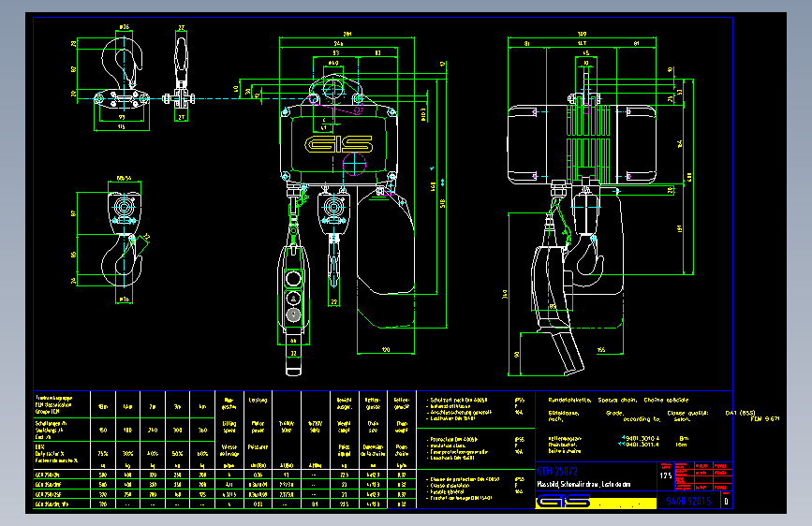
Task: Click the red revision table in the title block
Action: coord(702,476)
